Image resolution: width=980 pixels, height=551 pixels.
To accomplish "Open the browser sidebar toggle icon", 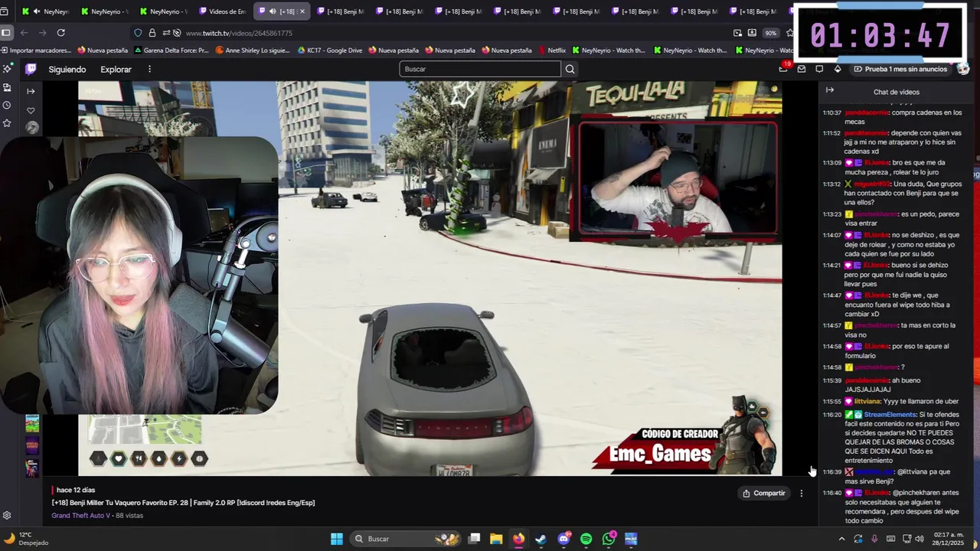I will (6, 33).
